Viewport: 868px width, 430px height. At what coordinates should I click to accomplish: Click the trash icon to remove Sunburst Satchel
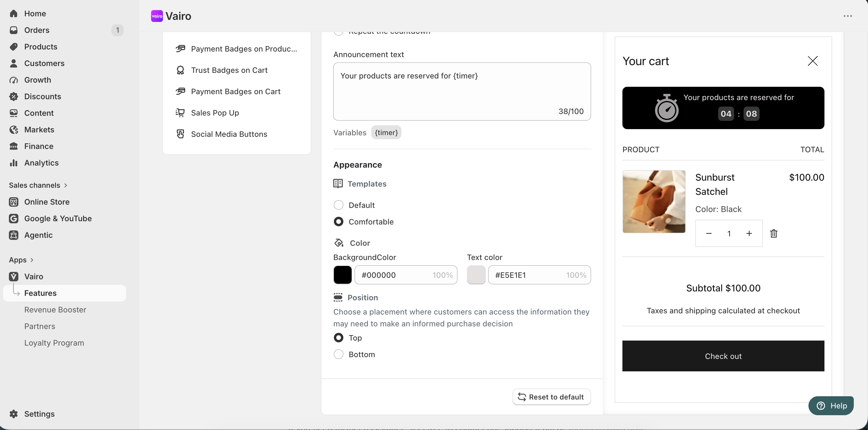pyautogui.click(x=774, y=233)
